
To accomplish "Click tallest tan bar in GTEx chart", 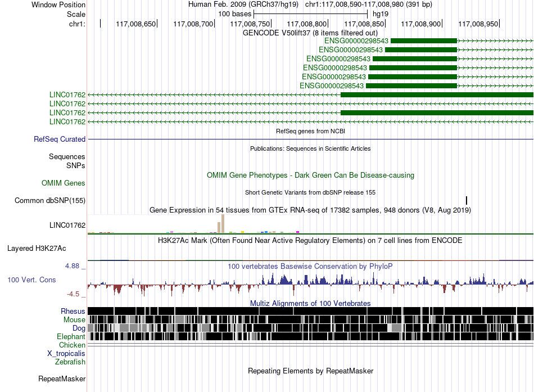I will click(x=223, y=224).
